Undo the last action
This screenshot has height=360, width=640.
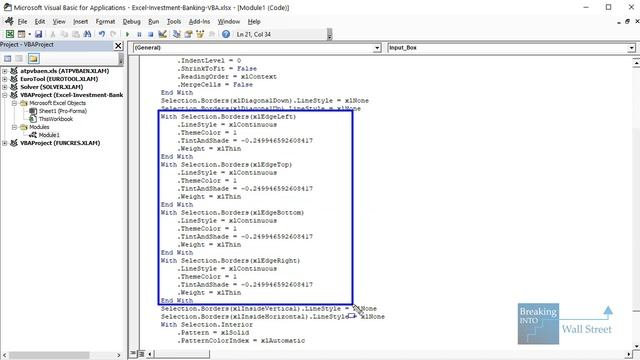[x=102, y=34]
